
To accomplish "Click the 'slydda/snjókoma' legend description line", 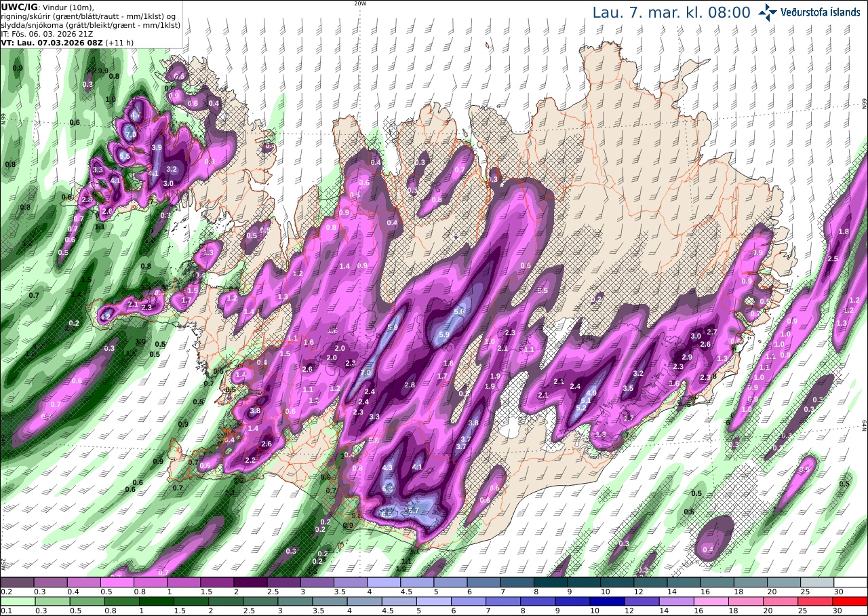I will click(90, 24).
